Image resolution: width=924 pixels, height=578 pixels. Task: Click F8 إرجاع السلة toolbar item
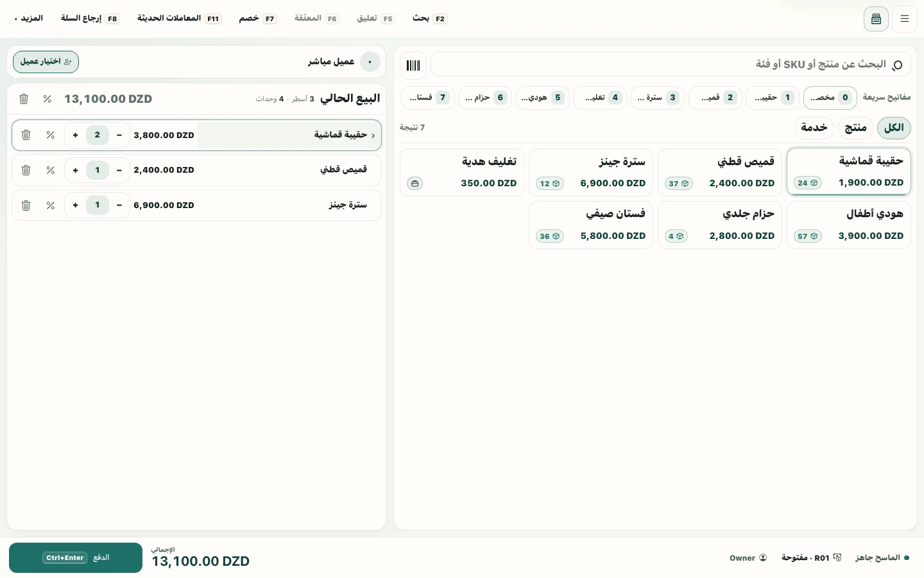90,18
